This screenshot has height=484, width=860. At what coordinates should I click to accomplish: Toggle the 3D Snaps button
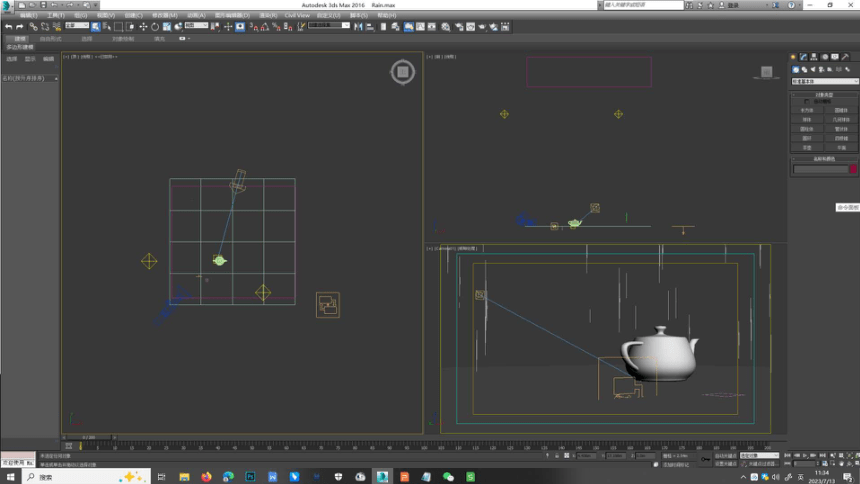point(253,26)
